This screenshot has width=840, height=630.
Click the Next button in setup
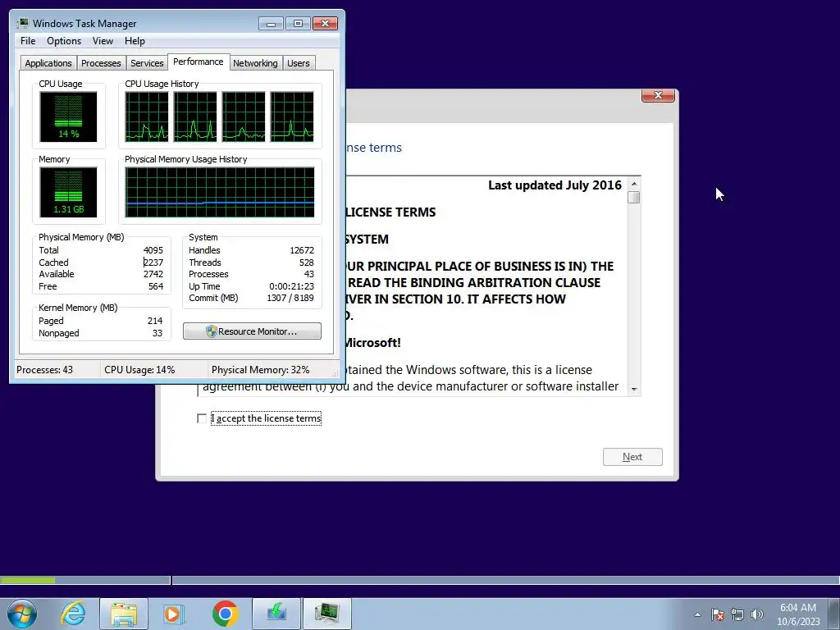pos(632,457)
